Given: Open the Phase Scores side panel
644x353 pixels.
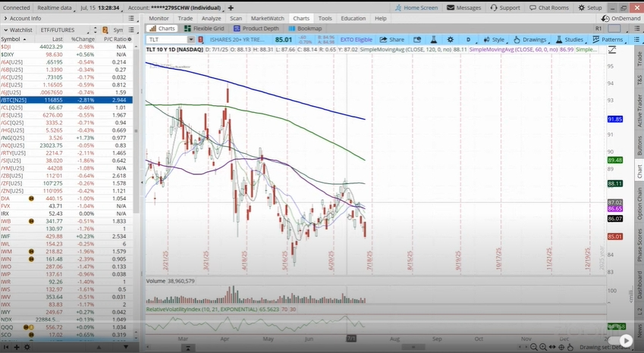Looking at the screenshot, I should pos(639,245).
